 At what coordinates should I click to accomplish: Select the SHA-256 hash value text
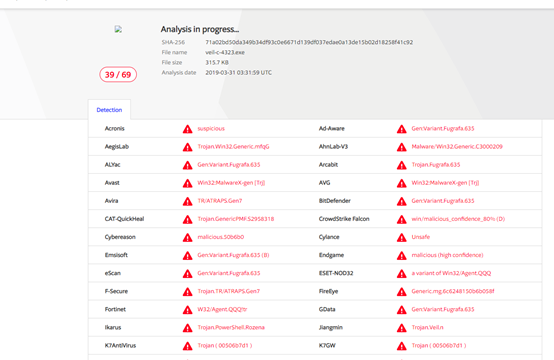[309, 42]
